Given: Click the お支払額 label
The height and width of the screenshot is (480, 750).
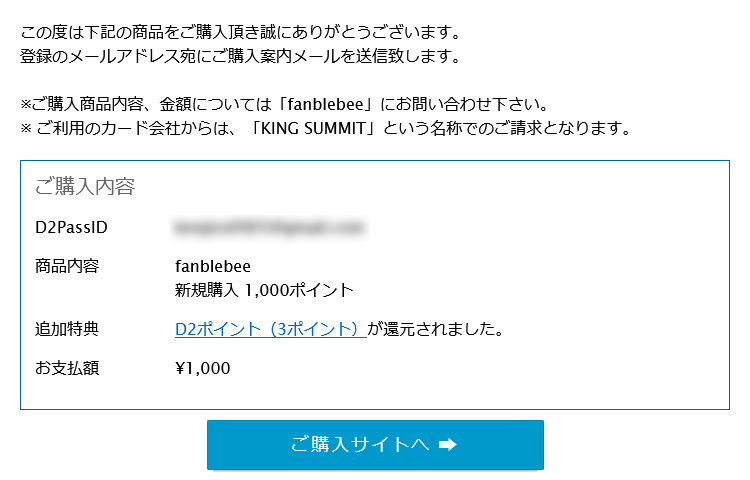Looking at the screenshot, I should point(67,368).
